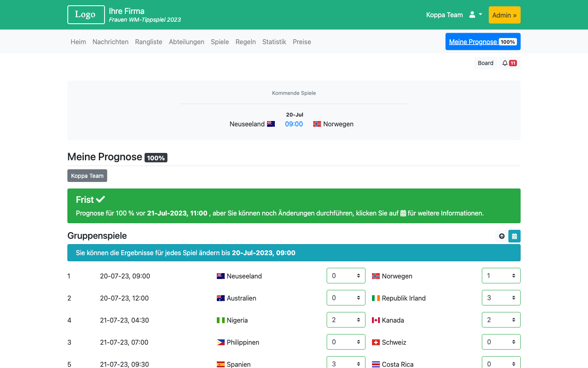Click the 100% badge beside Meine Prognose heading
The width and height of the screenshot is (588, 368).
point(156,158)
